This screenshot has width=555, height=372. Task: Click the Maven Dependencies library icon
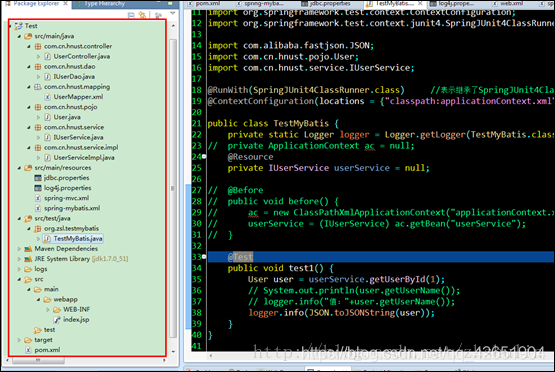(28, 249)
